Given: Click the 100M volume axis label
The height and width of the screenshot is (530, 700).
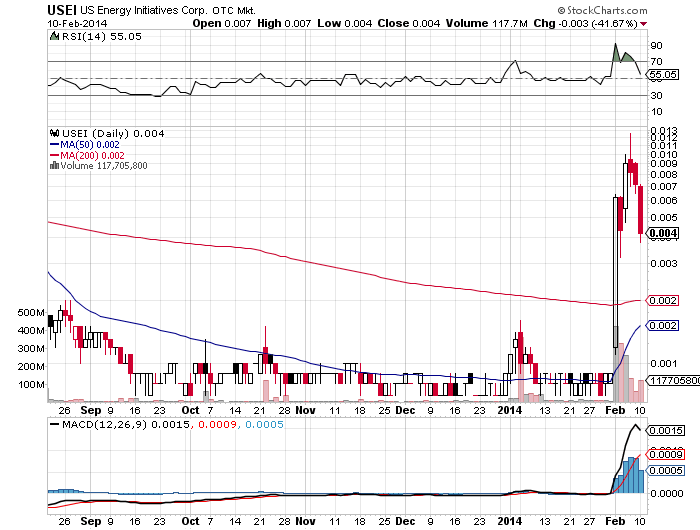Looking at the screenshot, I should [31, 384].
